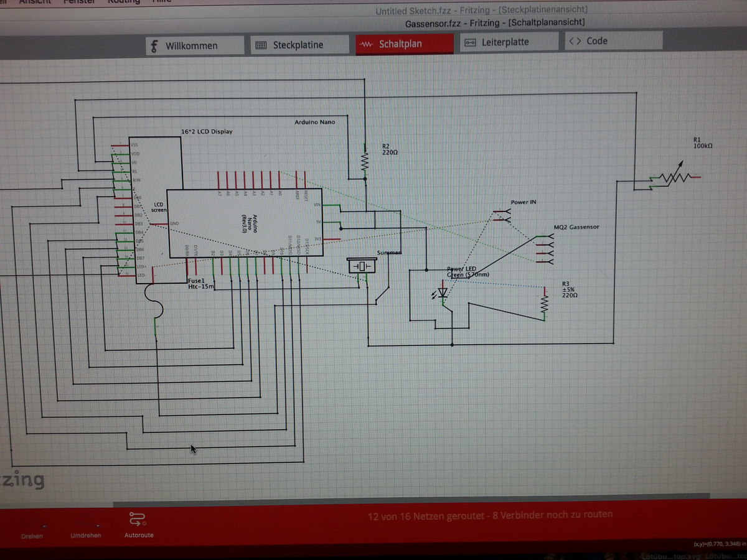Click the Arduino Nano label text
This screenshot has width=747, height=560.
[x=314, y=122]
